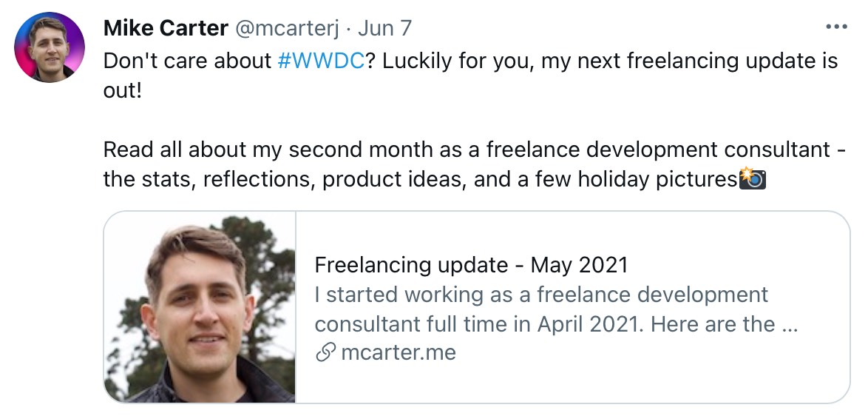Click the ellipsis ending the card description

[789, 324]
